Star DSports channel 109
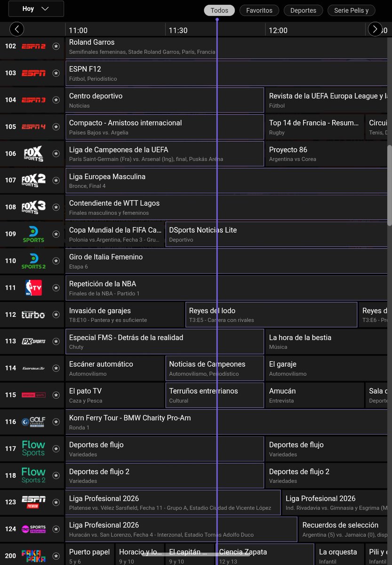This screenshot has width=392, height=565. point(56,234)
